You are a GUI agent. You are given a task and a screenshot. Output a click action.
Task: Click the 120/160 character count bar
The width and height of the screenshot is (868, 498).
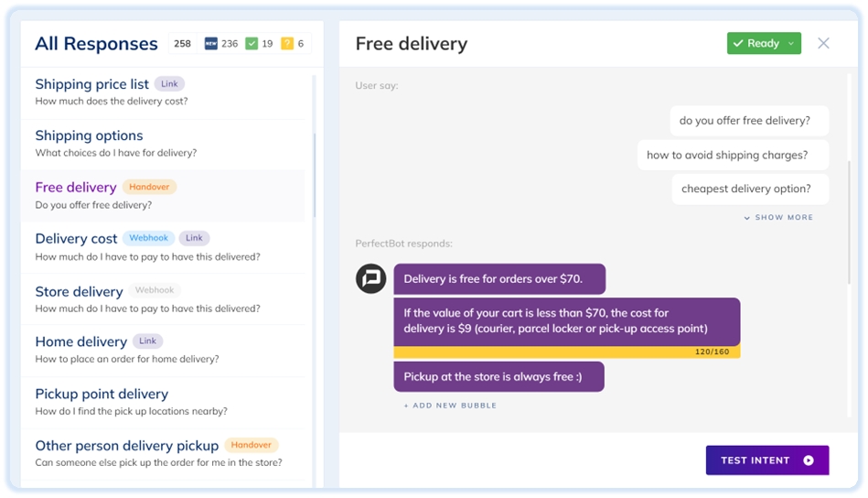click(x=567, y=352)
